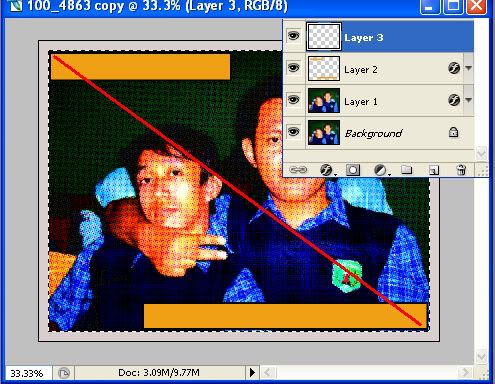Hide the Background layer
Image resolution: width=495 pixels, height=384 pixels.
pos(293,132)
